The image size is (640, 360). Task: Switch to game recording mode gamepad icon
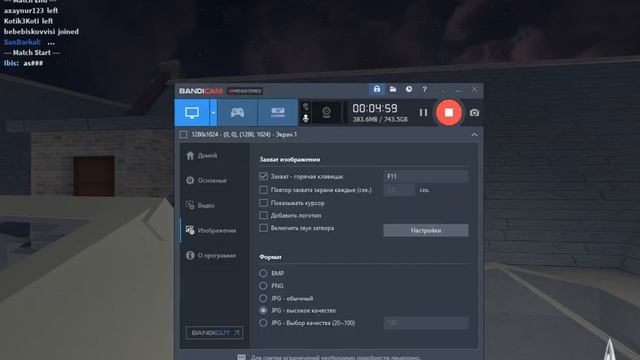point(238,113)
